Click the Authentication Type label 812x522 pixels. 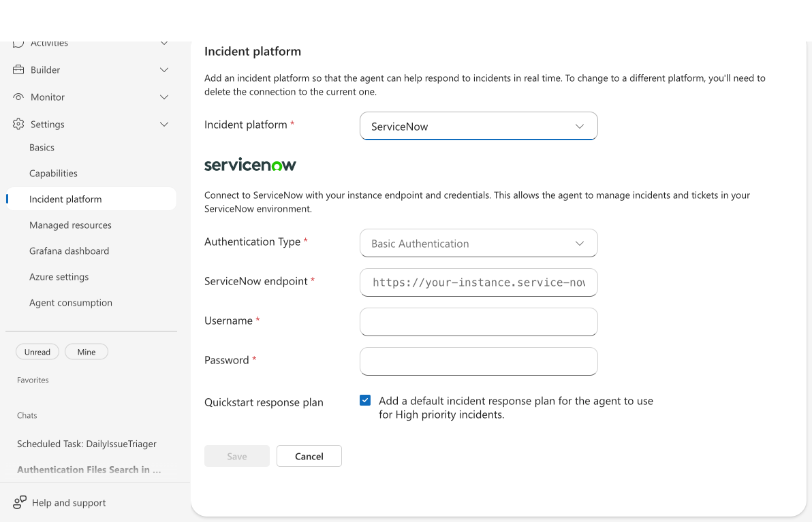click(252, 242)
